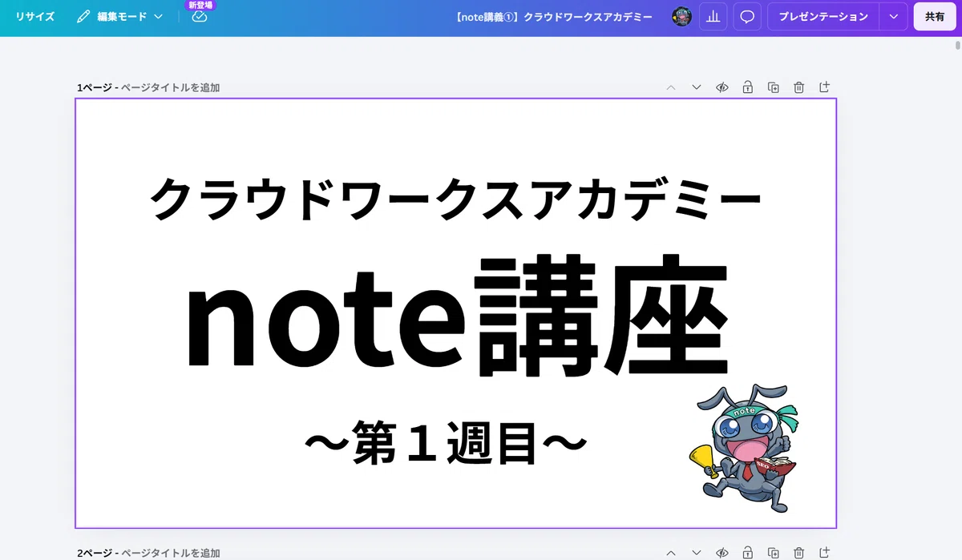The width and height of the screenshot is (962, 560).
Task: Add a page title for 2ページ
Action: click(170, 553)
